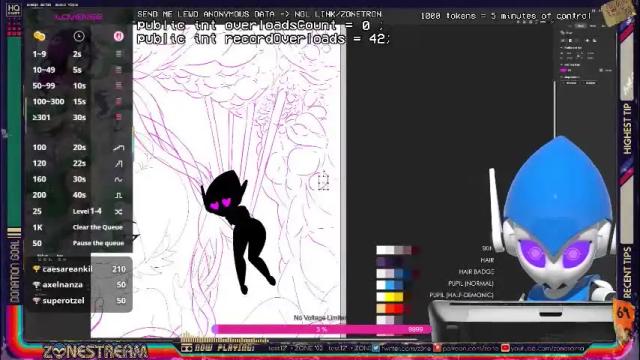Click the 1000 tokens = 5 minutes text
This screenshot has height=360, width=640.
click(x=506, y=16)
